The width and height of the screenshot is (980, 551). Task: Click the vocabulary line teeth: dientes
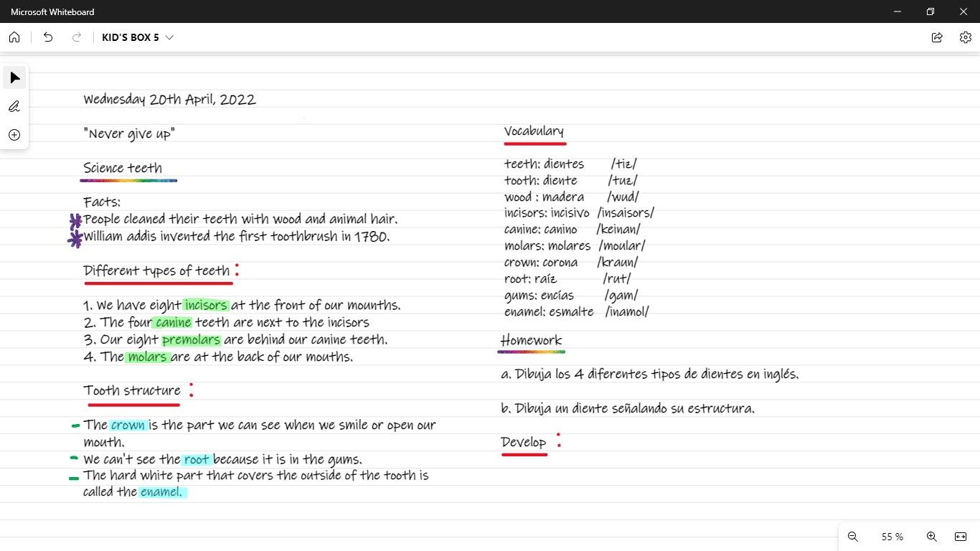point(570,164)
